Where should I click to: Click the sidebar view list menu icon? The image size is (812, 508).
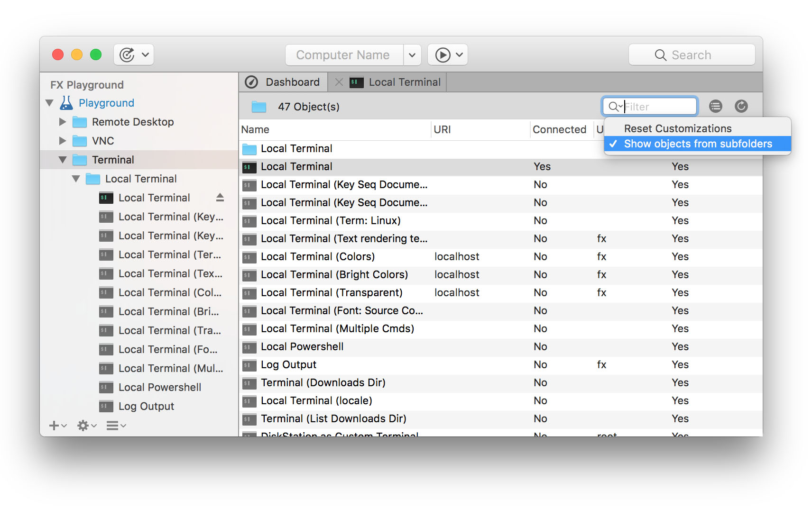coord(113,426)
